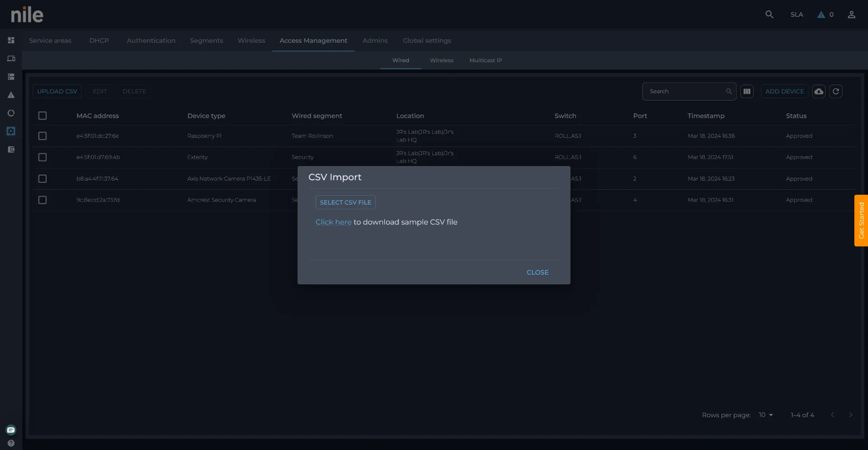Viewport: 868px width, 450px height.
Task: Click the SELECT CSV FILE button
Action: point(345,202)
